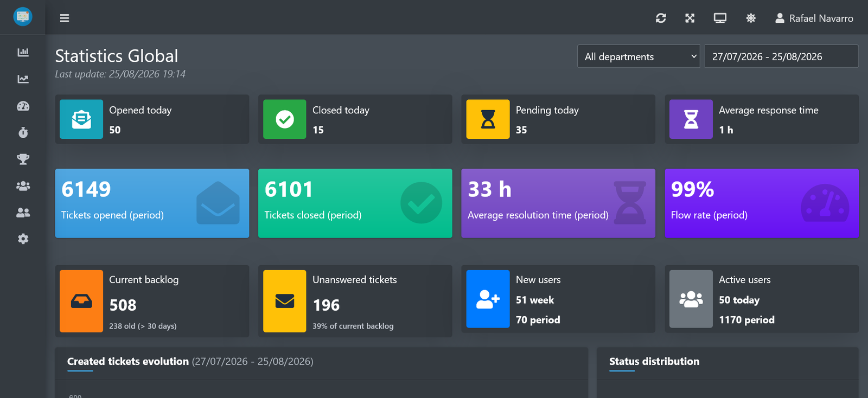The image size is (868, 398).
Task: Click the app logo in top-left corner
Action: click(x=23, y=17)
